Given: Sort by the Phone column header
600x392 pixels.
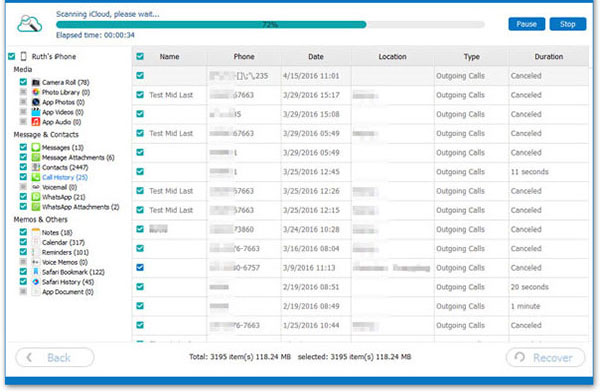Looking at the screenshot, I should coord(244,57).
